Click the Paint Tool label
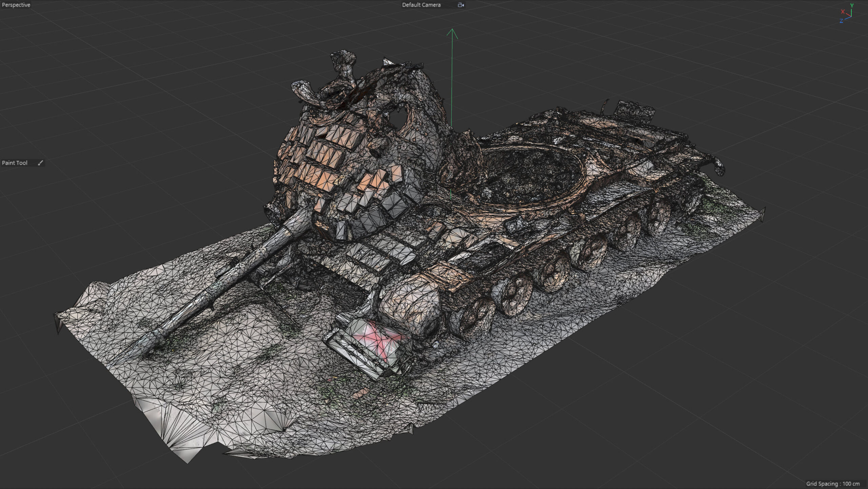868x489 pixels. click(15, 163)
